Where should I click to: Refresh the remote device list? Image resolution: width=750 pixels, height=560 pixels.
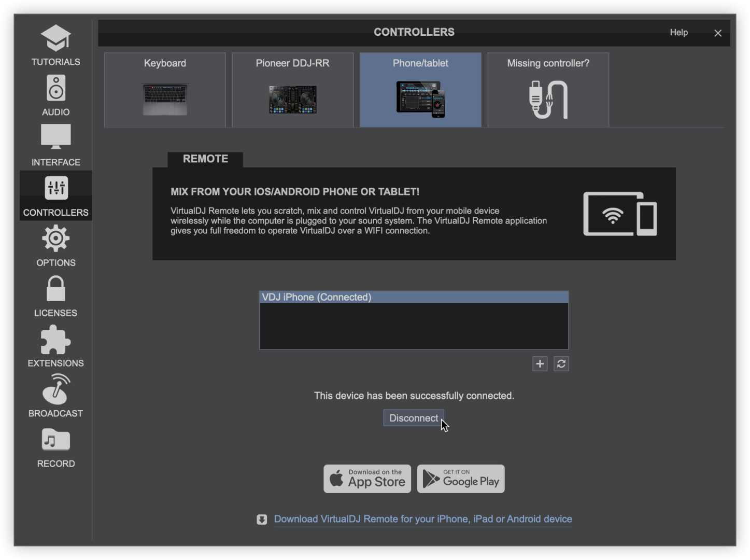561,364
